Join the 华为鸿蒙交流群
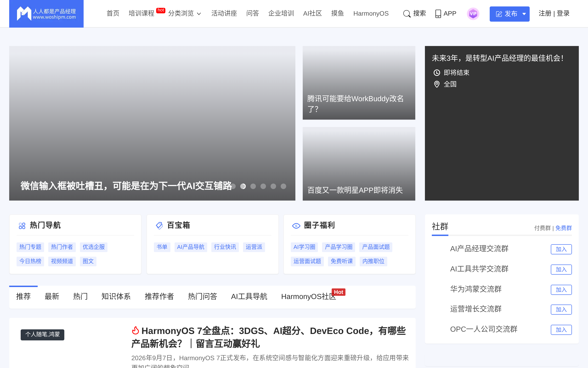Image resolution: width=588 pixels, height=368 pixels. [x=561, y=290]
